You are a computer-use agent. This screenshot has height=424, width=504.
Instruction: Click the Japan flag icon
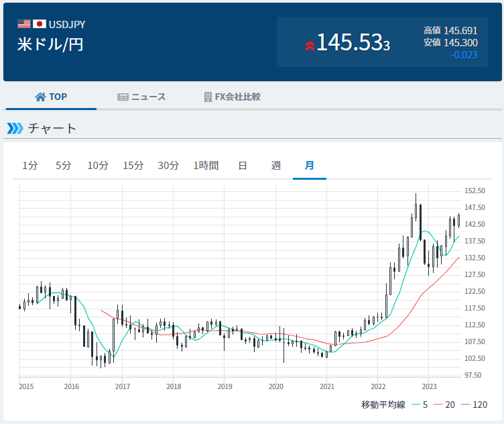tap(39, 24)
